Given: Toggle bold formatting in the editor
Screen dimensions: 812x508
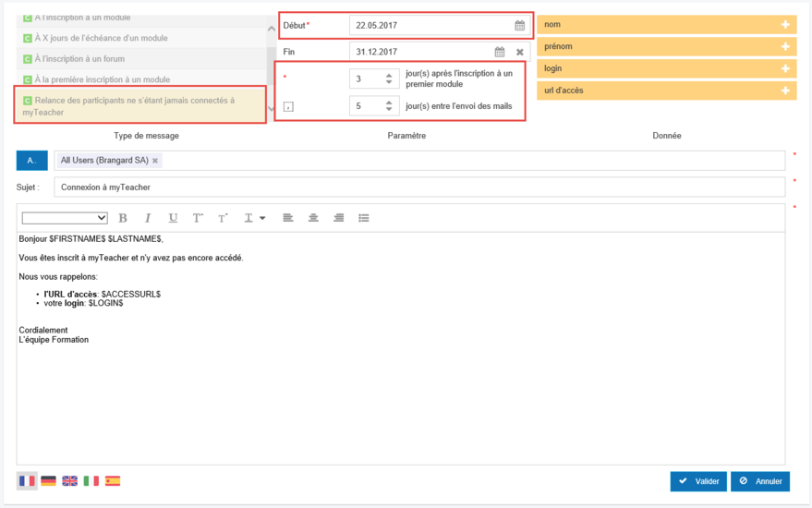Looking at the screenshot, I should (123, 218).
